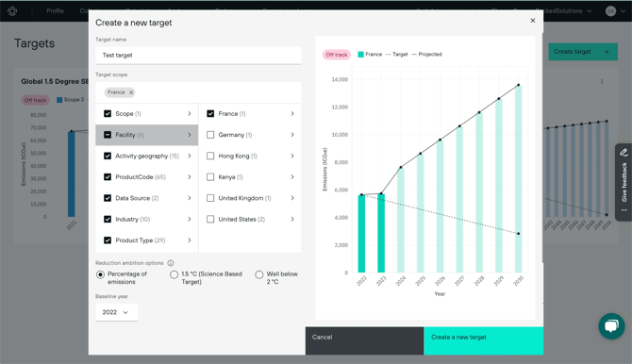Open the reduction ambition info tooltip
This screenshot has height=364, width=632.
(171, 263)
